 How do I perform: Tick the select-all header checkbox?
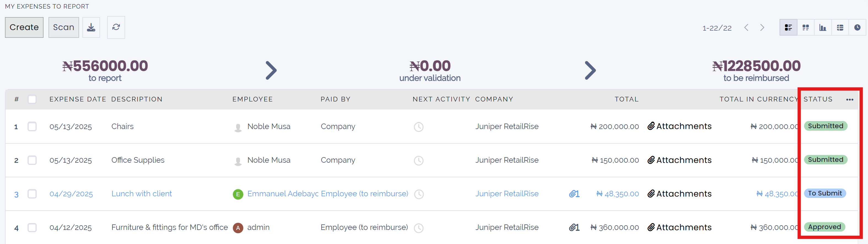pyautogui.click(x=32, y=100)
